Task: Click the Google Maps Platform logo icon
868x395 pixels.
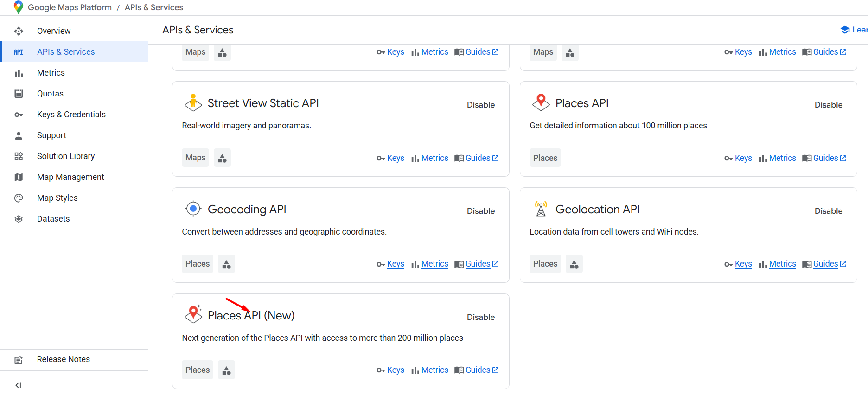Action: pos(19,7)
